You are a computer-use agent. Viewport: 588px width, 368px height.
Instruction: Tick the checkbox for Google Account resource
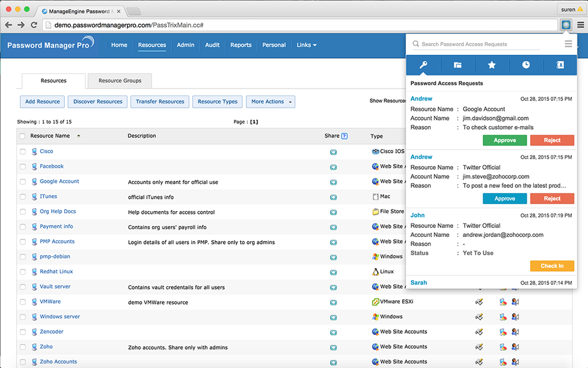coord(23,182)
